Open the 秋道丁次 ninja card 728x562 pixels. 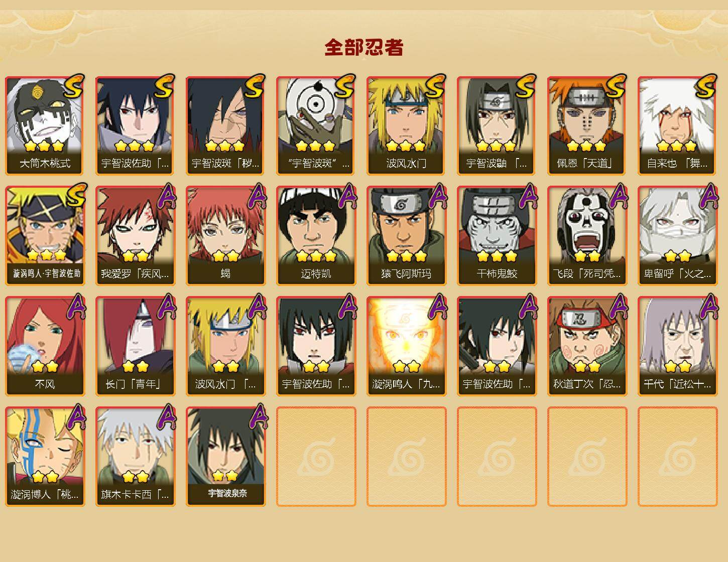[587, 346]
